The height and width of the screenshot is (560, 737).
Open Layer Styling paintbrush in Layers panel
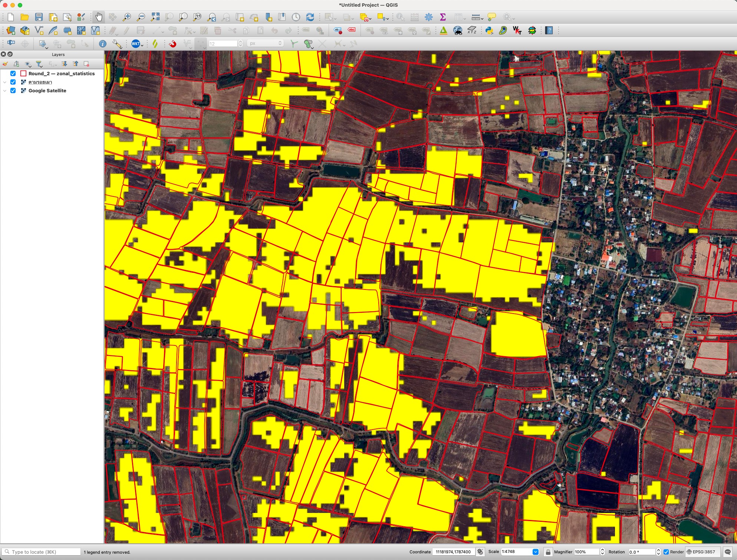point(5,64)
